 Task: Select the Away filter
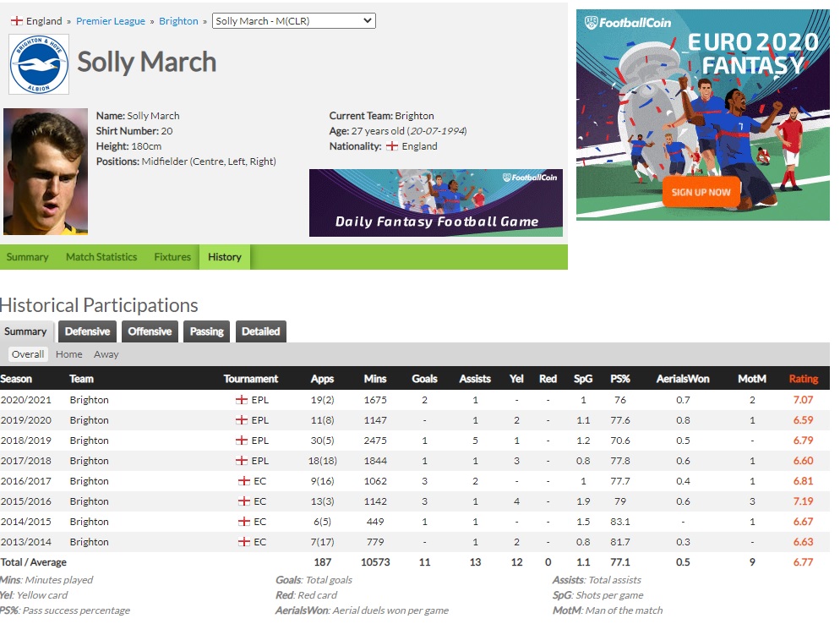tap(106, 354)
